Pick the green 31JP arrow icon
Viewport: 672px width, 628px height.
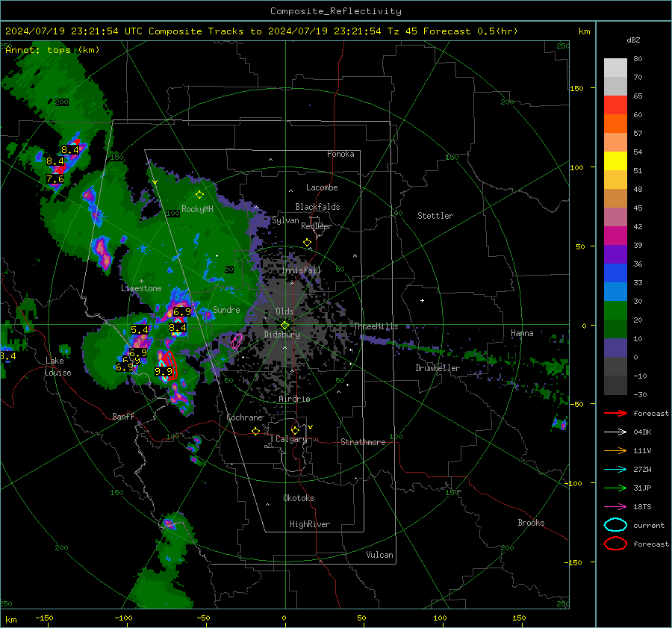(615, 488)
